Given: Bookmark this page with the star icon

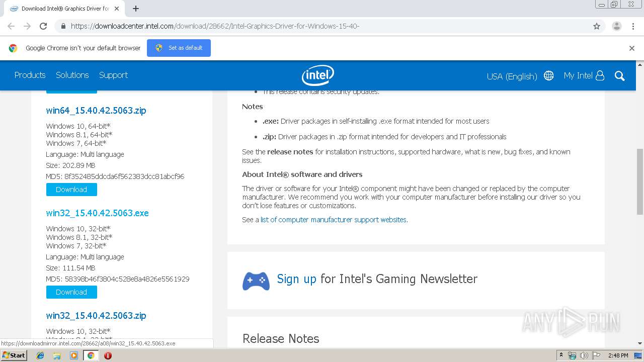Looking at the screenshot, I should tap(597, 26).
